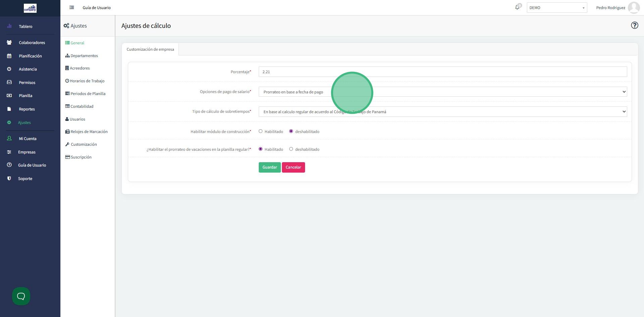Disable vacation proration in regular payroll
644x317 pixels.
(291, 149)
